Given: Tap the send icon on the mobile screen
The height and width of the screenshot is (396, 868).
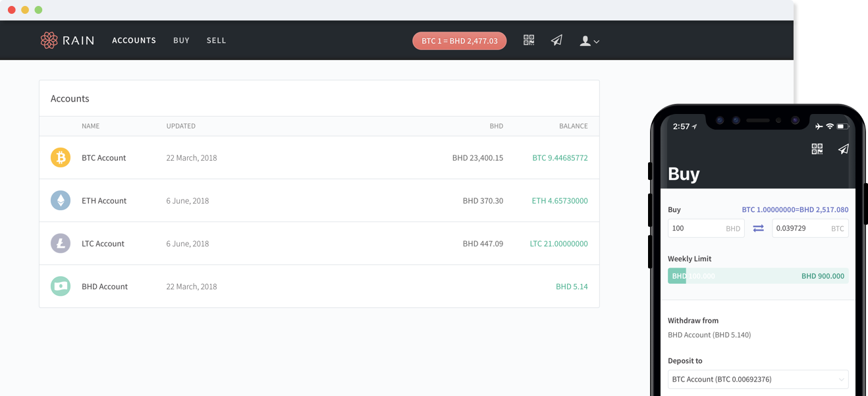Looking at the screenshot, I should (844, 149).
